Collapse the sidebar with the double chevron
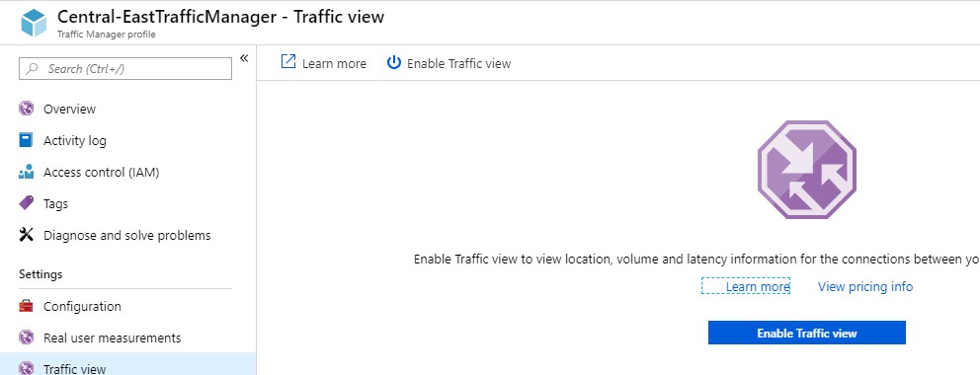 click(244, 58)
